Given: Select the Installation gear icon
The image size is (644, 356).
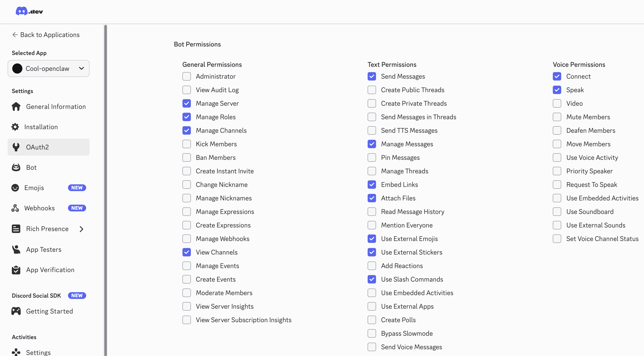Looking at the screenshot, I should point(15,127).
